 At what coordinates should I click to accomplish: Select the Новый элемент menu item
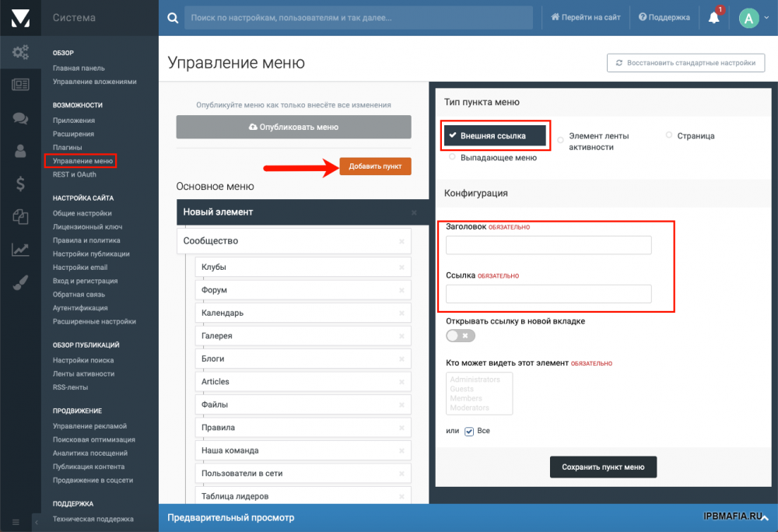[x=303, y=212]
